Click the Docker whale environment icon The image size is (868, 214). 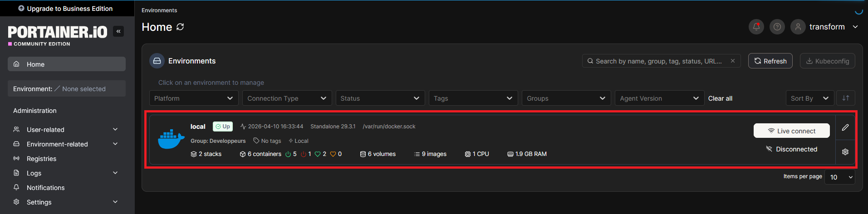pyautogui.click(x=171, y=139)
